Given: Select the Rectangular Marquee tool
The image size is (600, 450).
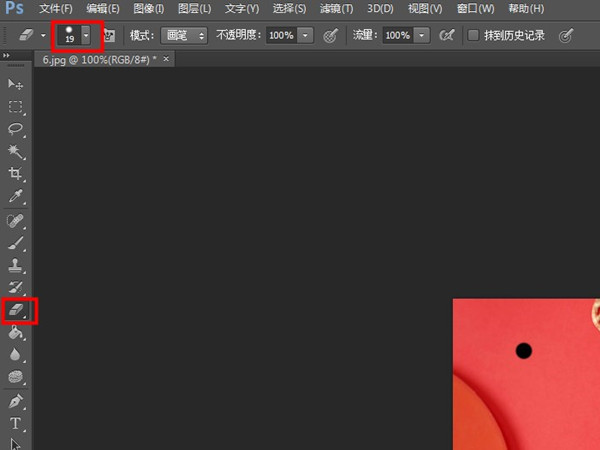Looking at the screenshot, I should coord(15,107).
